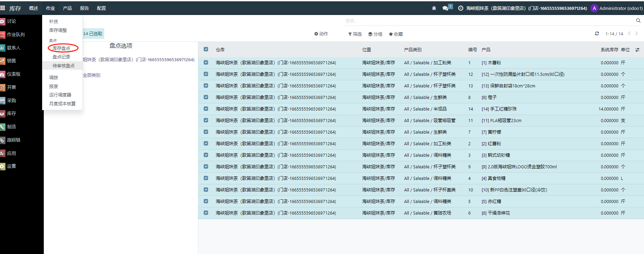Select 库存盘点 from the menu
The image size is (644, 254).
(x=61, y=48)
